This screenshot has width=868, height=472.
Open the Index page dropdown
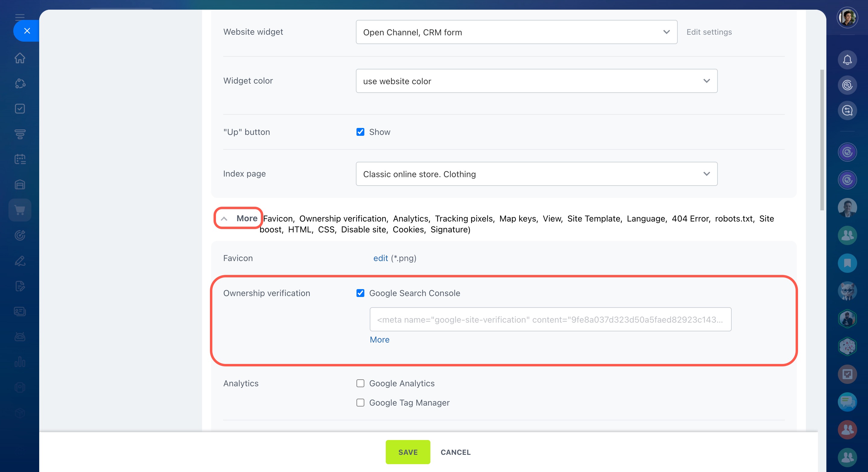pyautogui.click(x=537, y=174)
